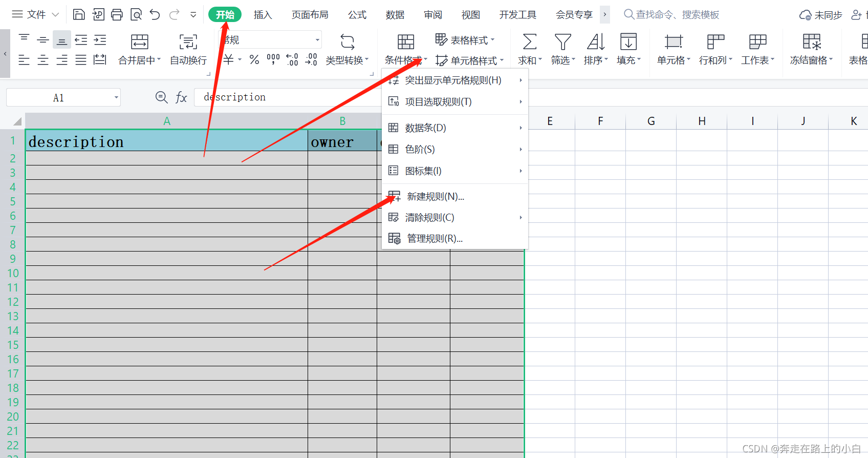Click the fx insert function icon

click(x=181, y=97)
